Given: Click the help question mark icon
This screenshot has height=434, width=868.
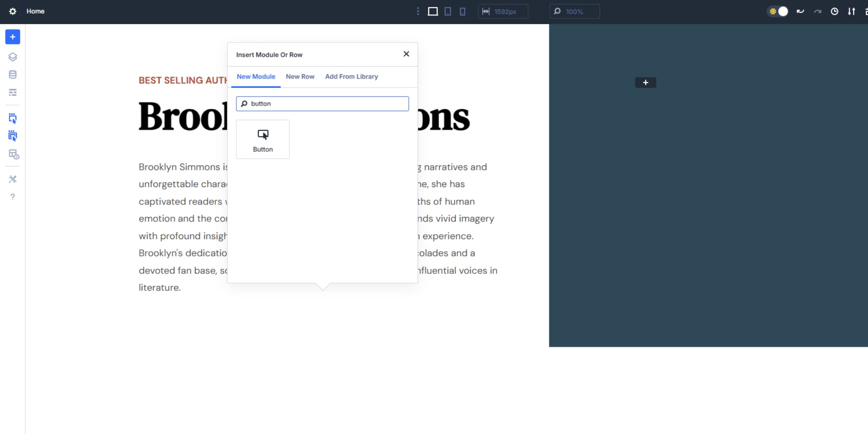Looking at the screenshot, I should (13, 196).
